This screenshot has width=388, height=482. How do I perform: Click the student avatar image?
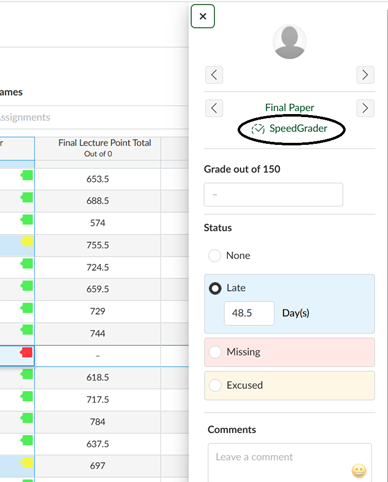(289, 42)
